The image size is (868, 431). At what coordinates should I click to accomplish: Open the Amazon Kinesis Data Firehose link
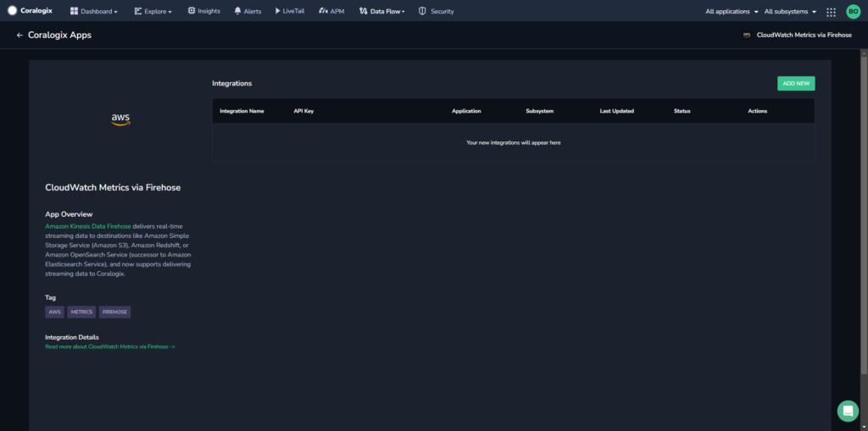click(88, 226)
